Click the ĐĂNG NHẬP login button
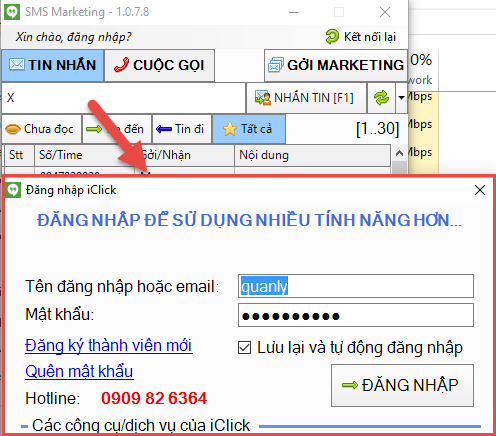 402,385
